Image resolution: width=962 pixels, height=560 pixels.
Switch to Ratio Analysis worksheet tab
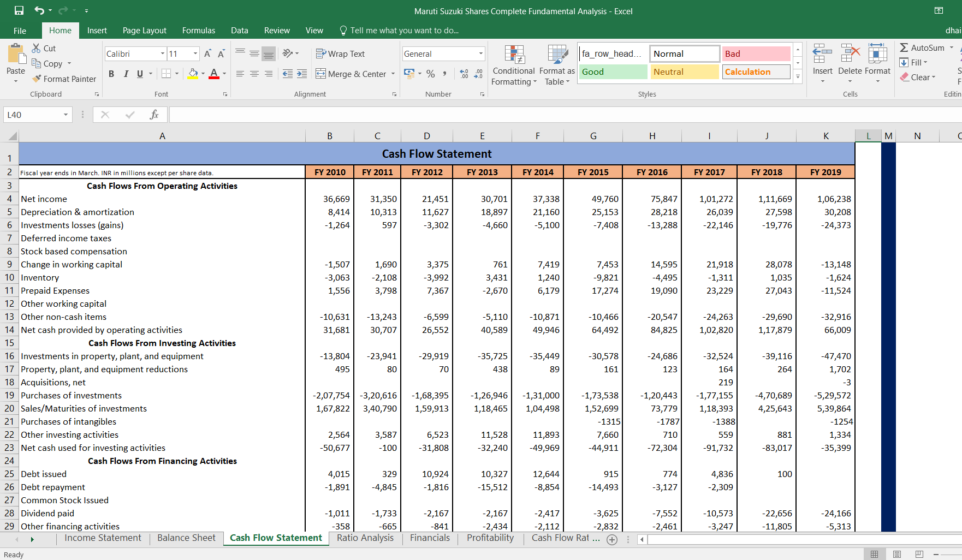click(365, 538)
